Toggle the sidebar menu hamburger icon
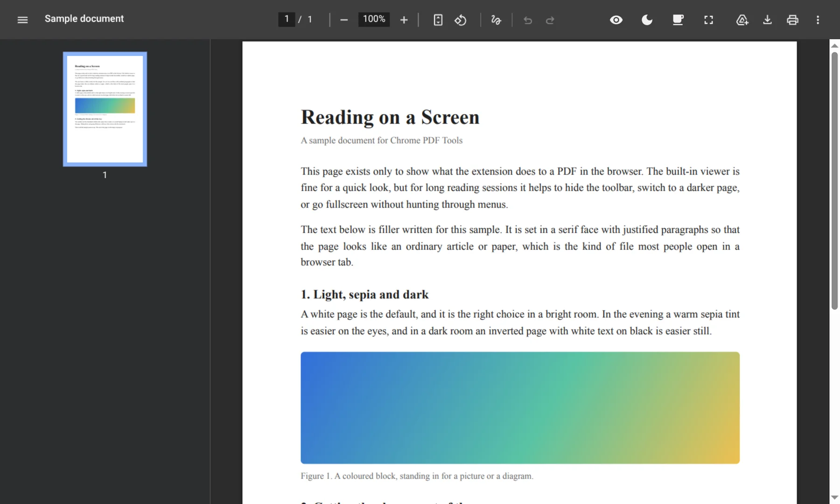Screen dimensions: 840x504 [x=22, y=20]
